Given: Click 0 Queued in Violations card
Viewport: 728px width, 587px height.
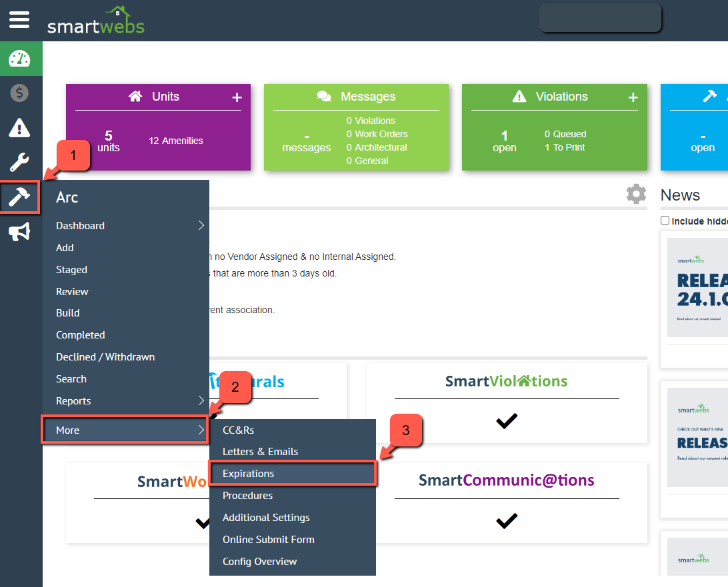Looking at the screenshot, I should [565, 134].
